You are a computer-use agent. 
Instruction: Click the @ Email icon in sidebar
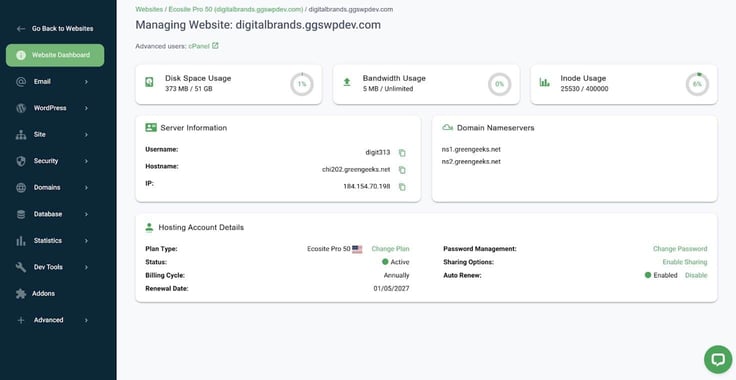[x=21, y=82]
